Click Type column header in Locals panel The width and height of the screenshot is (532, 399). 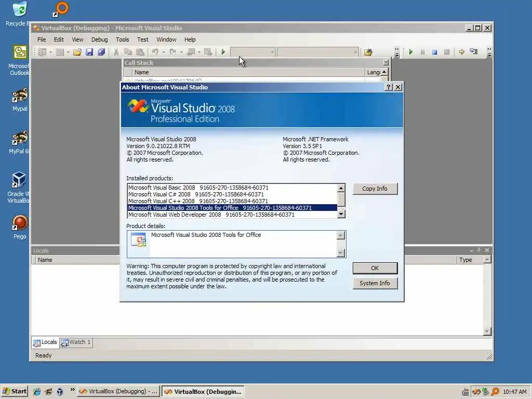tap(470, 260)
